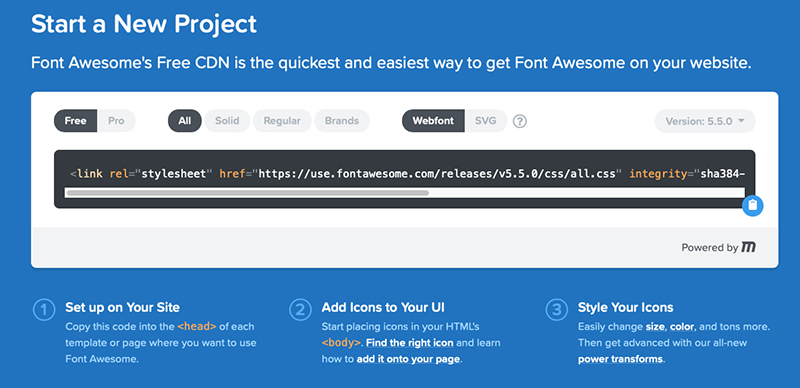Open the 'add it onto your page' link
This screenshot has height=388, width=800.
[x=408, y=359]
